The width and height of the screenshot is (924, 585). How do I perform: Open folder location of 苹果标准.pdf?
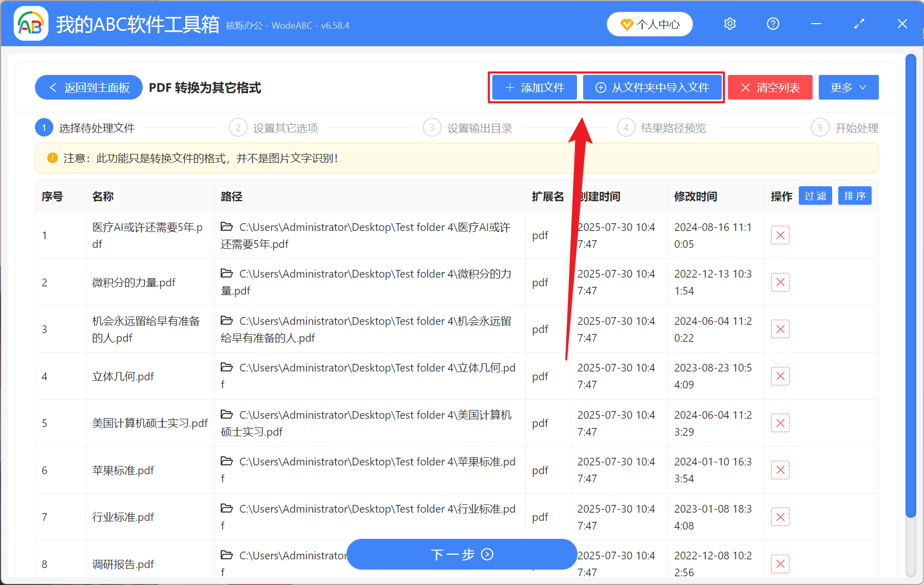[x=227, y=461]
